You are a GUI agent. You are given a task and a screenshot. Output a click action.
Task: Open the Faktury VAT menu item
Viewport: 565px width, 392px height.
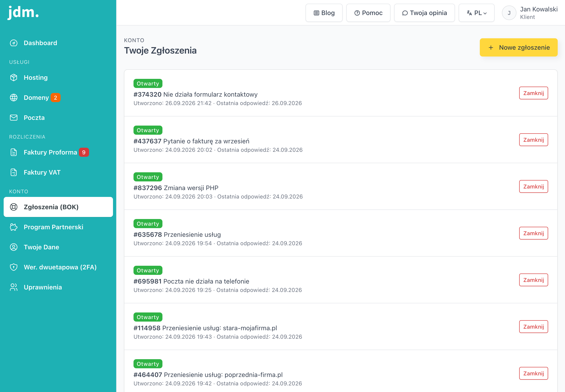tap(58, 173)
